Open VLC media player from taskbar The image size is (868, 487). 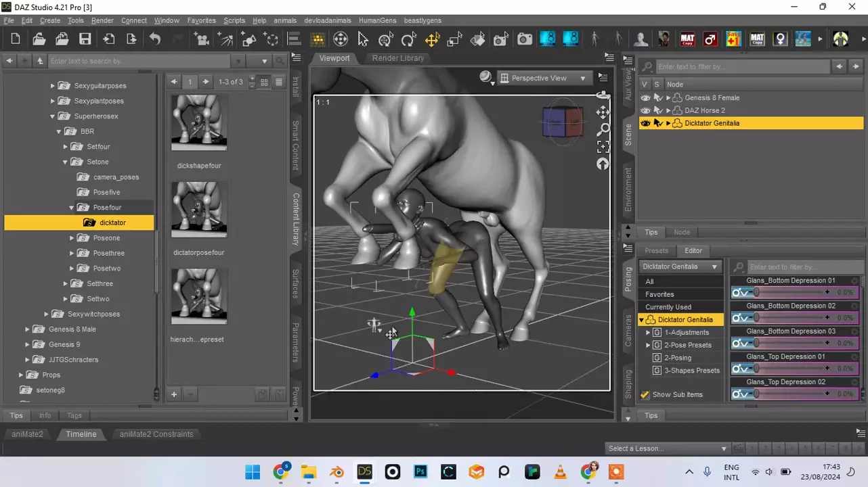560,471
